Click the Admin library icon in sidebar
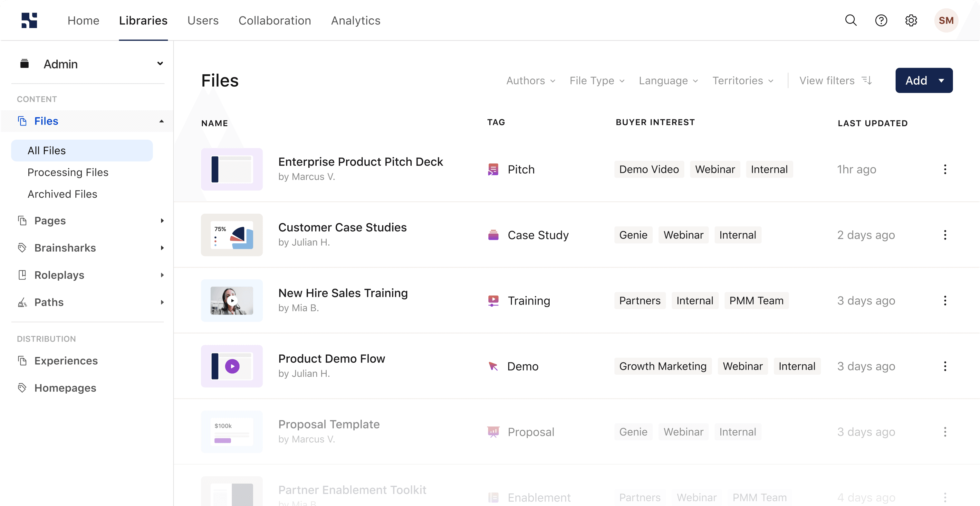The width and height of the screenshot is (980, 506). coord(24,63)
